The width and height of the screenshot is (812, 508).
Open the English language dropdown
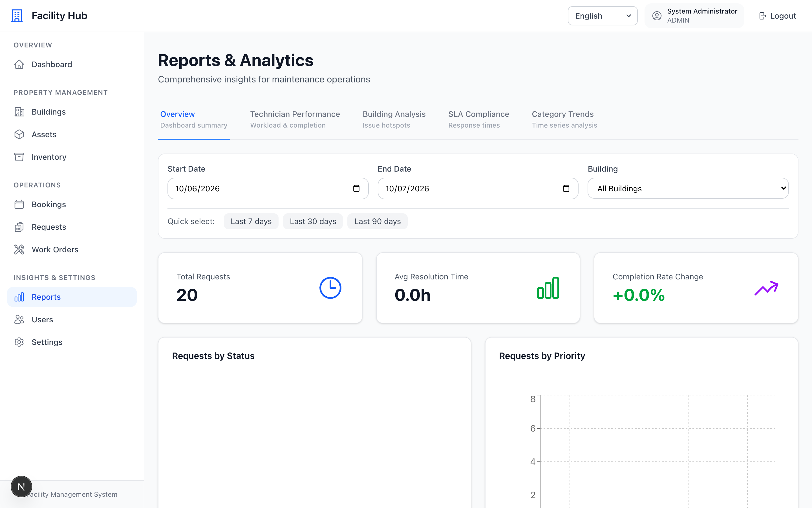coord(603,16)
